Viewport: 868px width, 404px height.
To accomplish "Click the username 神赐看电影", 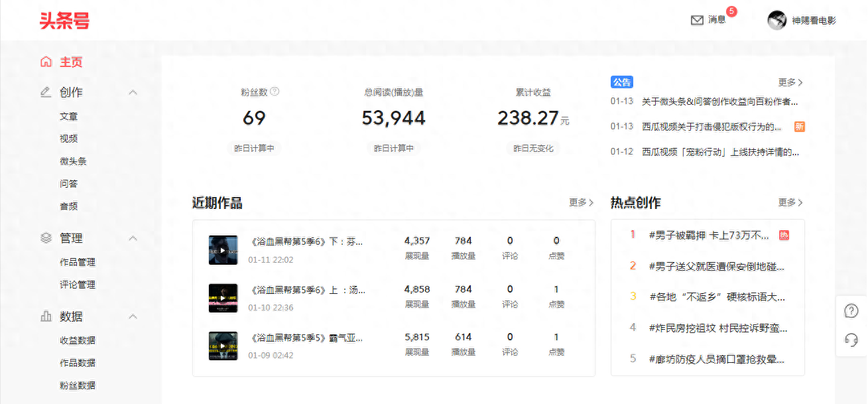I will tap(814, 21).
